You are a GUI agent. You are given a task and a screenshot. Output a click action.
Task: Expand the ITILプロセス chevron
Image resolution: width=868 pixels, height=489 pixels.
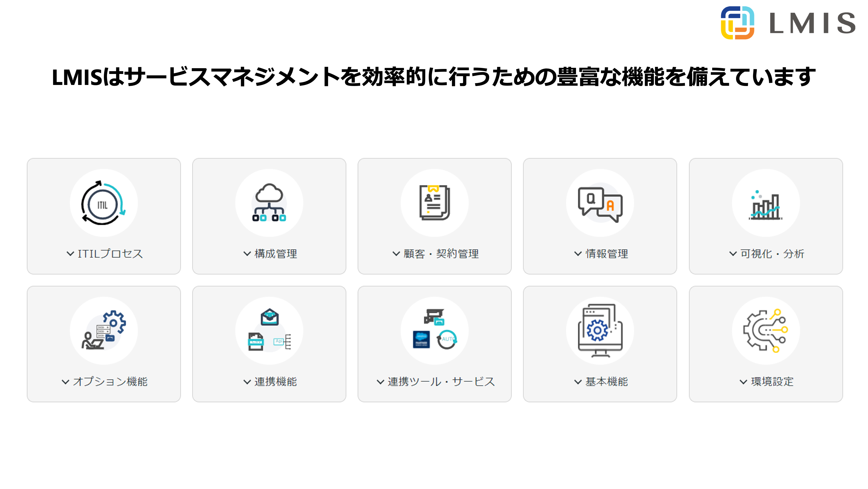[70, 254]
